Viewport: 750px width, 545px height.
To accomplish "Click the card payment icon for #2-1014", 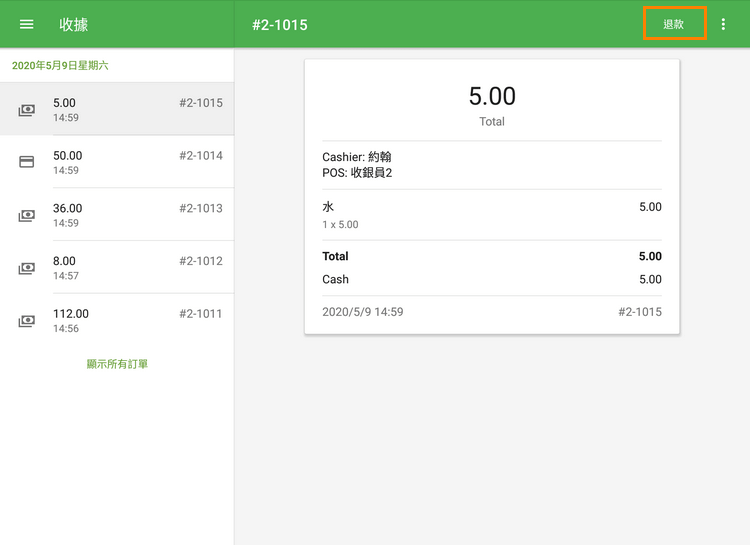I will click(x=27, y=162).
